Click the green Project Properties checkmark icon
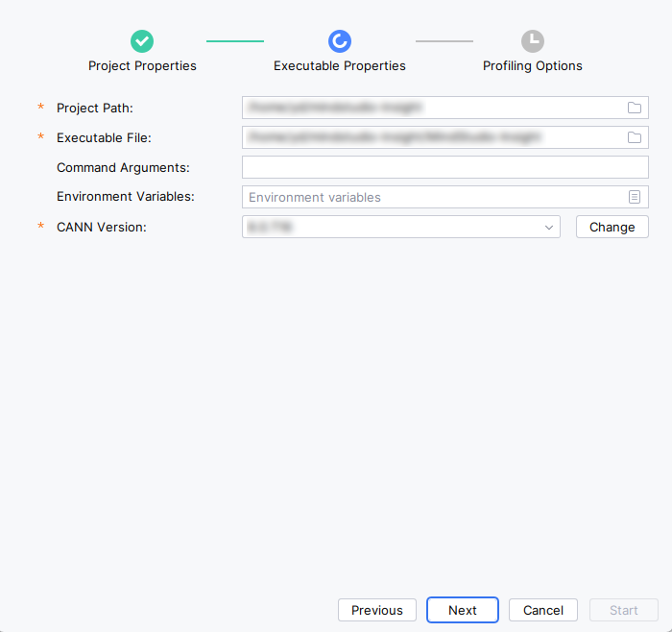 point(142,41)
